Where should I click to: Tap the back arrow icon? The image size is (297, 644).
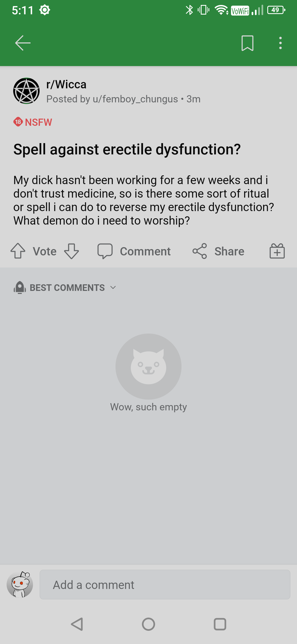23,43
